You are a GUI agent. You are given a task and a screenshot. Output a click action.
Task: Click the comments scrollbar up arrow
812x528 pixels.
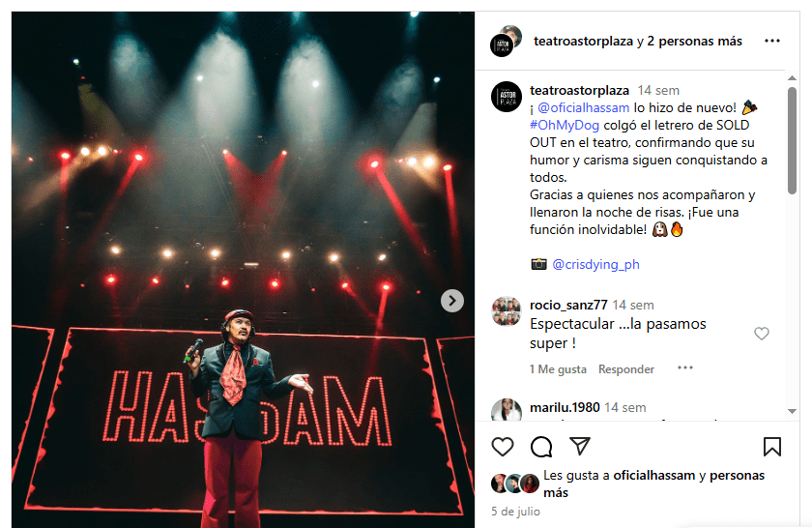pos(792,78)
